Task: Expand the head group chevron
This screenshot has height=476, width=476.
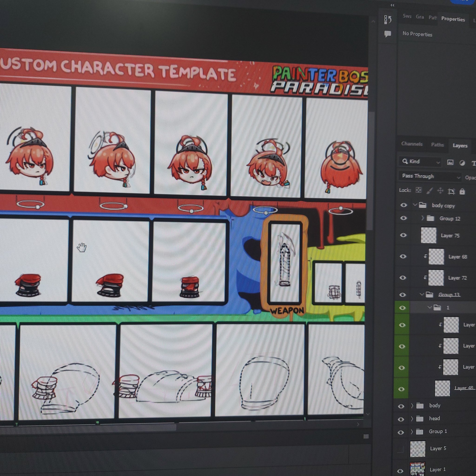Action: click(x=412, y=418)
